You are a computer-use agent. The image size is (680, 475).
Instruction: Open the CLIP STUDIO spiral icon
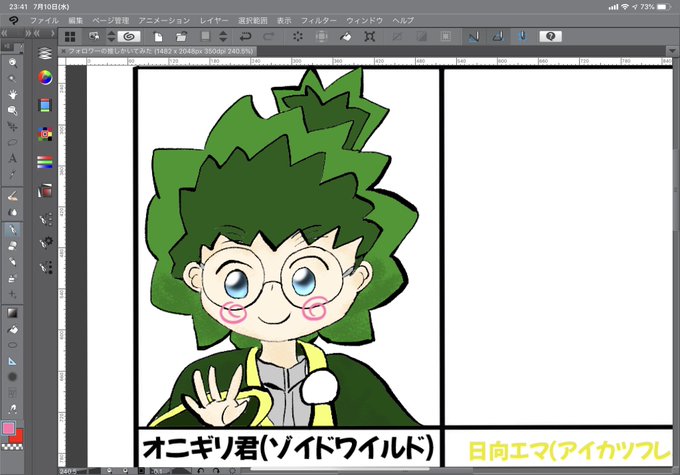click(129, 37)
